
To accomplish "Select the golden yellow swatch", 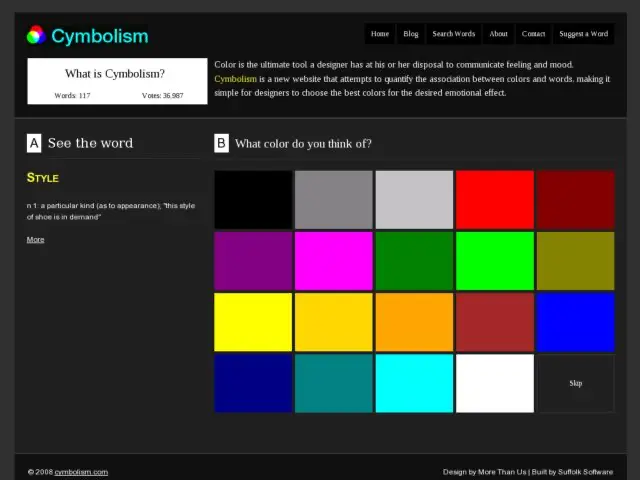I will (333, 322).
